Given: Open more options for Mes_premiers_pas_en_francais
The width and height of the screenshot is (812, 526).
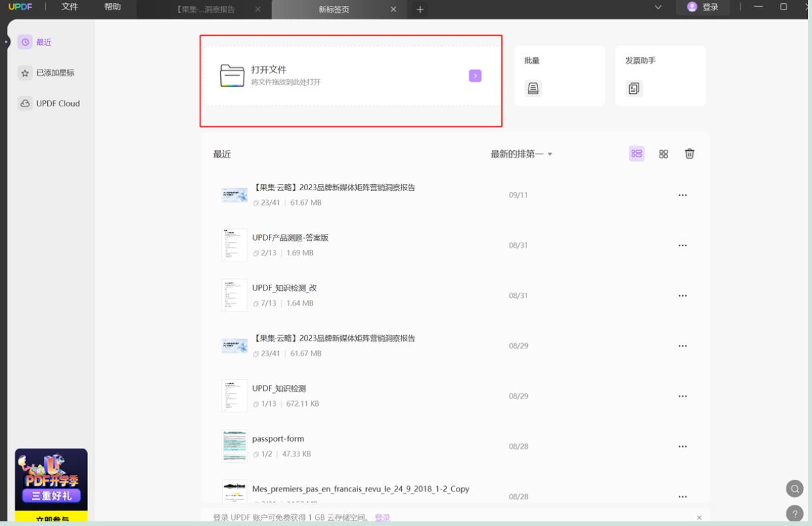Looking at the screenshot, I should [x=682, y=497].
